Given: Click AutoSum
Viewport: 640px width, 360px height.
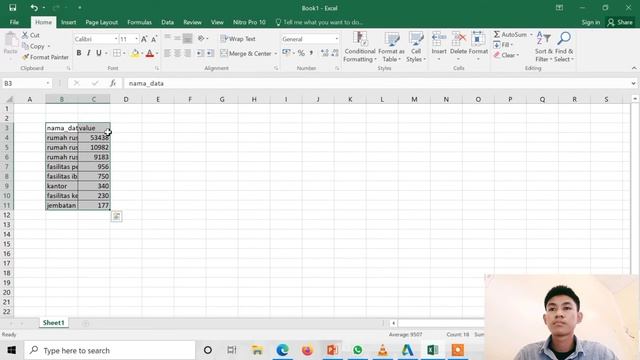Looking at the screenshot, I should [510, 35].
